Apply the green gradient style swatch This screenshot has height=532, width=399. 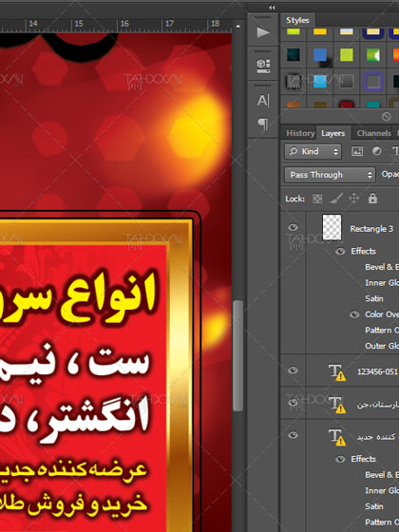tap(372, 55)
